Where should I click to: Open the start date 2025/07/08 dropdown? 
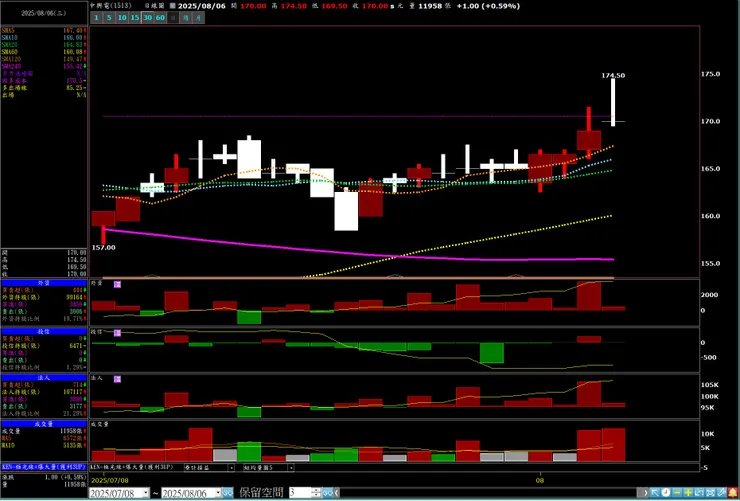(x=146, y=493)
